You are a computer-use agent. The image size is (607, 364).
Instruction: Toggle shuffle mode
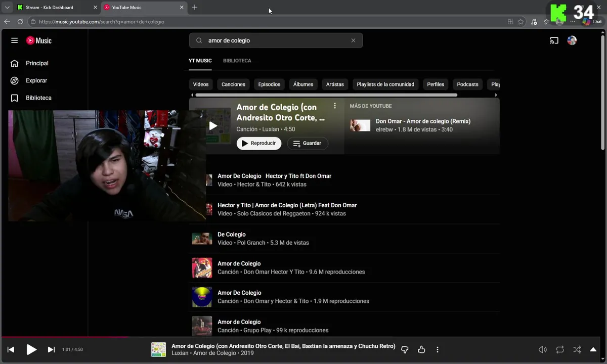(x=577, y=349)
